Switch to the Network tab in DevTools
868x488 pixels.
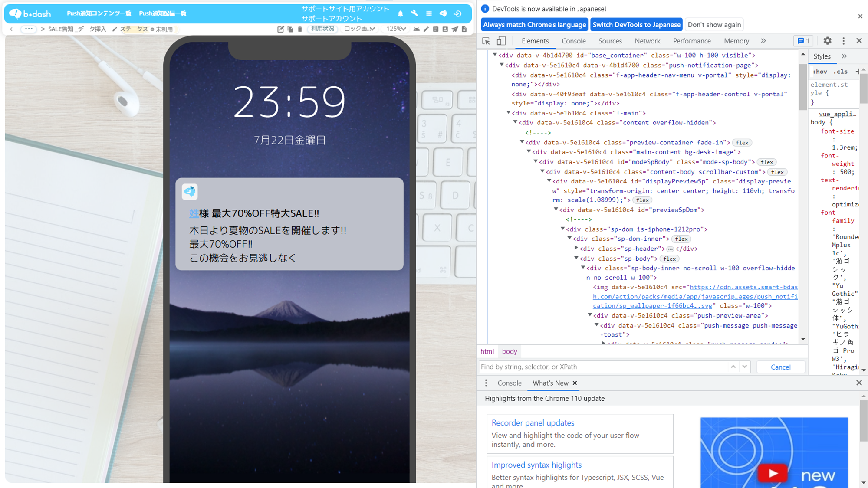click(x=647, y=41)
